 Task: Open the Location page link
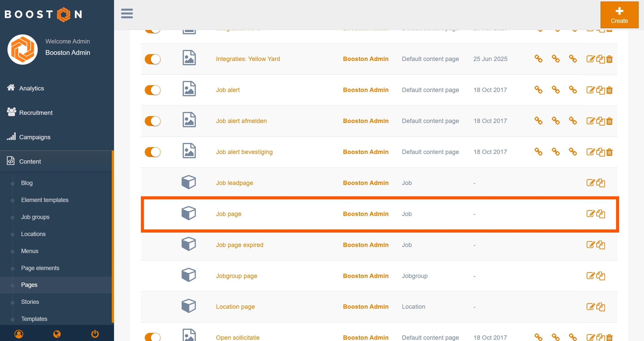pyautogui.click(x=235, y=307)
